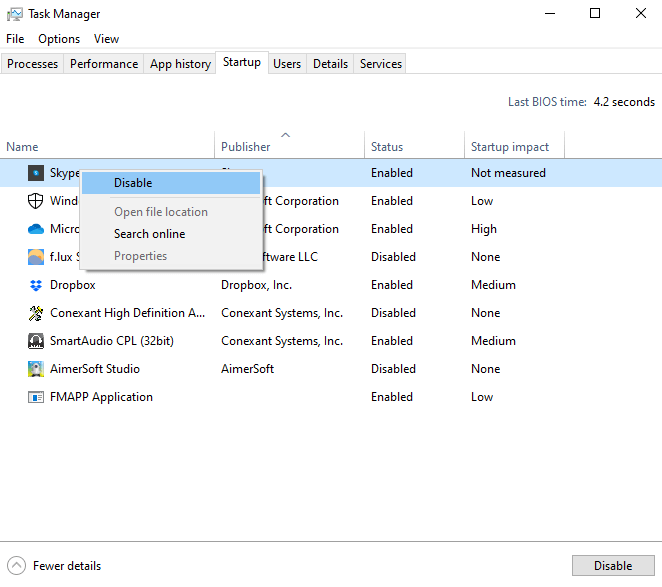Click Medium impact in the Dropbox row
This screenshot has width=662, height=587.
point(494,285)
